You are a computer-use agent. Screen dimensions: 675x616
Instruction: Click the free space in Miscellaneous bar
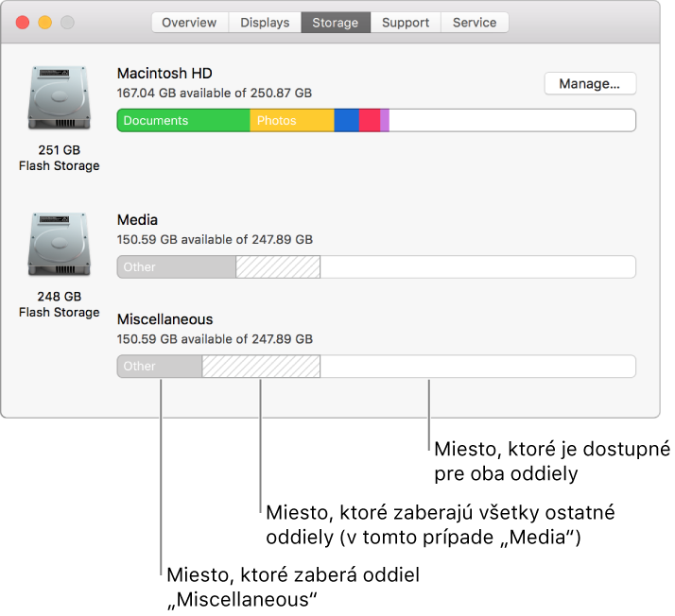pos(477,367)
